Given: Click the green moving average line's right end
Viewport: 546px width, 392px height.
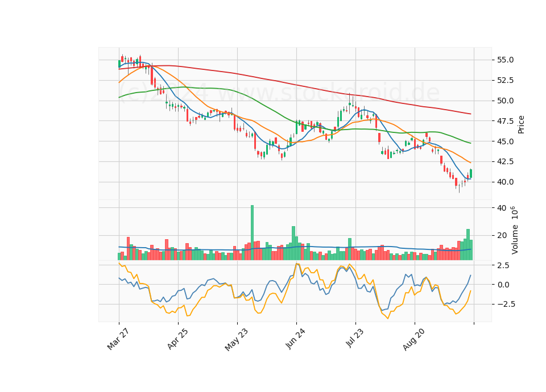Looking at the screenshot, I should pyautogui.click(x=470, y=143).
